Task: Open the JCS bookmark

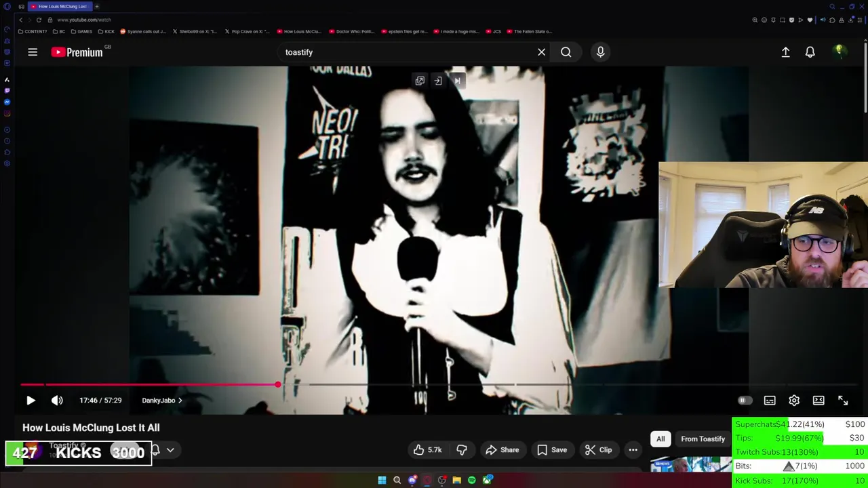Action: [494, 31]
